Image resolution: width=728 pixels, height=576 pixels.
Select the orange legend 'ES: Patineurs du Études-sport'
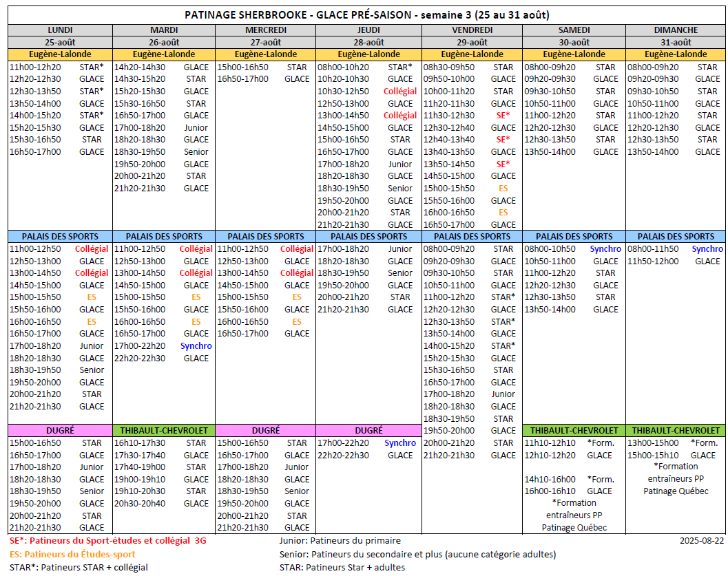pos(72,554)
